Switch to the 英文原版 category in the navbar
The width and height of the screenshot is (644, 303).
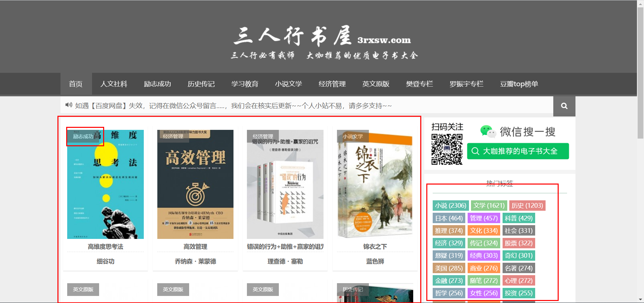(376, 84)
